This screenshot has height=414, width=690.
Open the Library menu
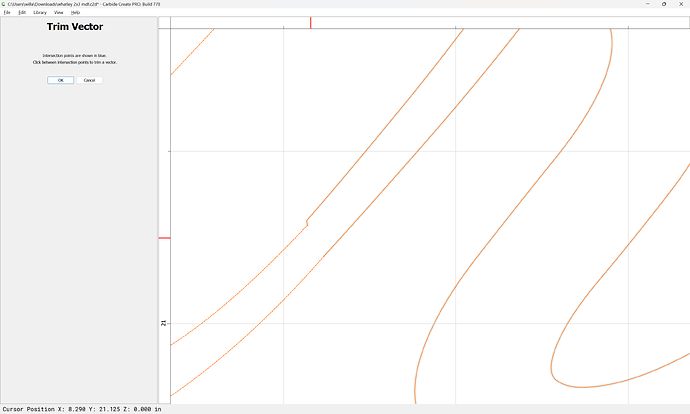click(40, 12)
